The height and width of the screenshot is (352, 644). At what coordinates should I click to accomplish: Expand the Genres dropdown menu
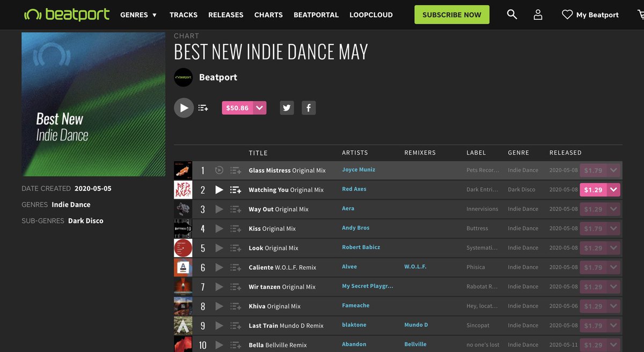(138, 14)
